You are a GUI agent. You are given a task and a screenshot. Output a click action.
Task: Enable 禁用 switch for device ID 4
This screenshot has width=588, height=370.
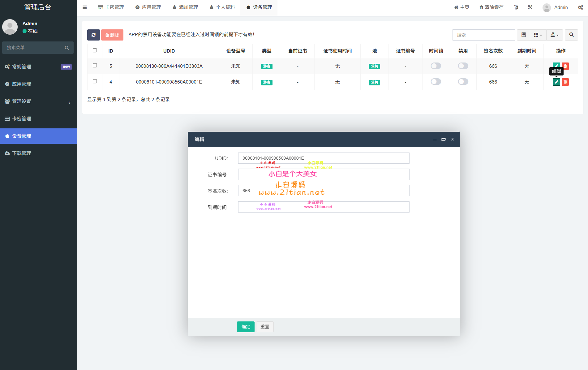click(463, 82)
